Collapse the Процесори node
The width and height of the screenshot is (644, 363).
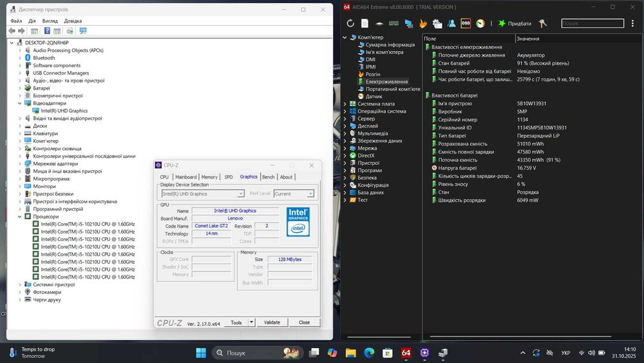click(x=20, y=217)
